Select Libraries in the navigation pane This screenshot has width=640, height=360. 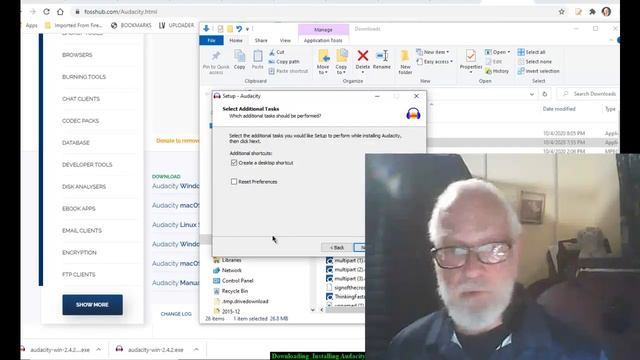tap(231, 260)
